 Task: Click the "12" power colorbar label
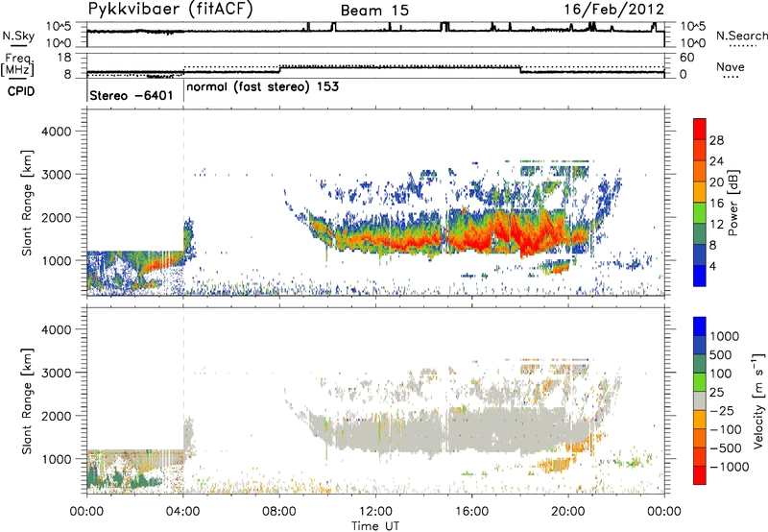tap(716, 225)
